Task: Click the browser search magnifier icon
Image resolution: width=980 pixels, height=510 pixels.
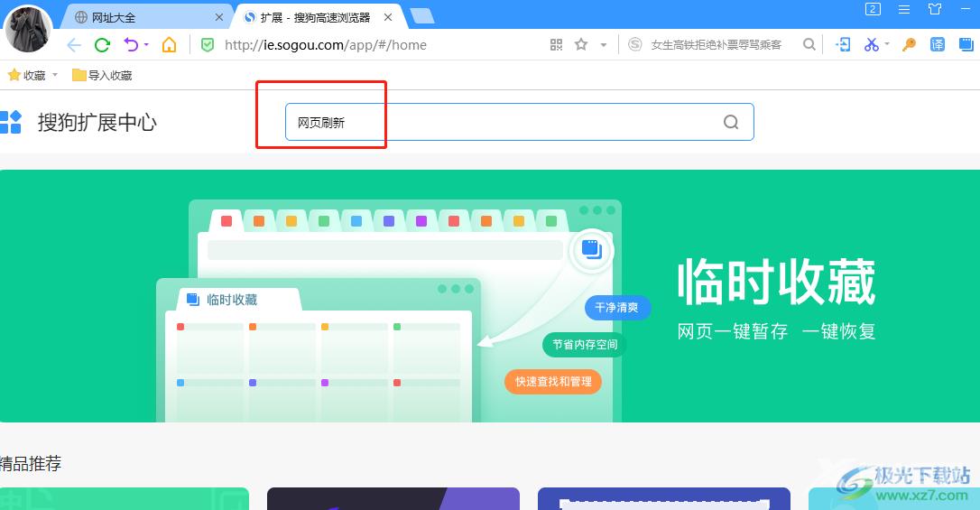Action: click(x=809, y=44)
